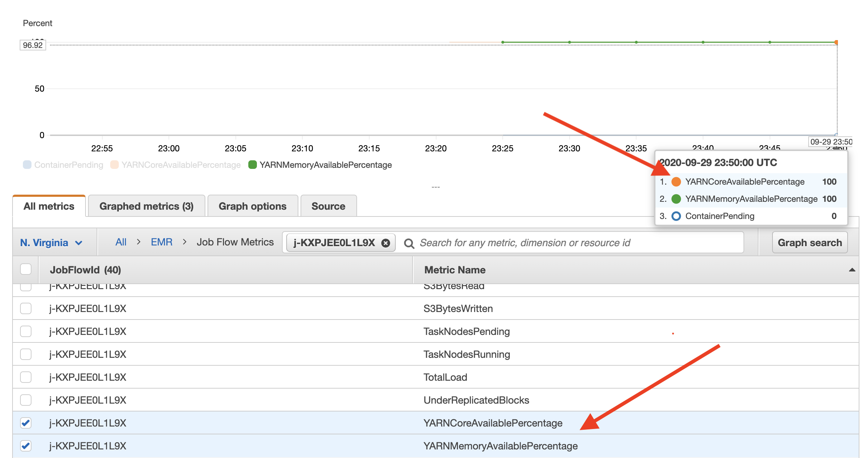Click breadcrumb chevron after All
The width and height of the screenshot is (868, 458).
(x=138, y=242)
